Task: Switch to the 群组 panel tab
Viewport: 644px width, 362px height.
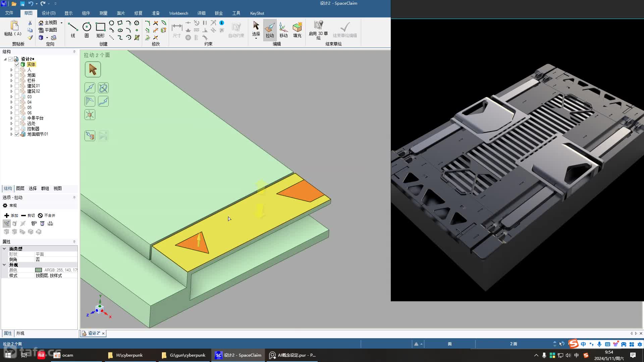Action: tap(45, 188)
